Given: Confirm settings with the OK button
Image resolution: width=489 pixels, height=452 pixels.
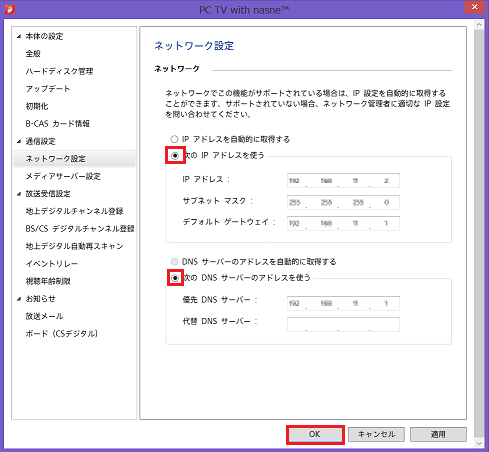Looking at the screenshot, I should point(315,434).
